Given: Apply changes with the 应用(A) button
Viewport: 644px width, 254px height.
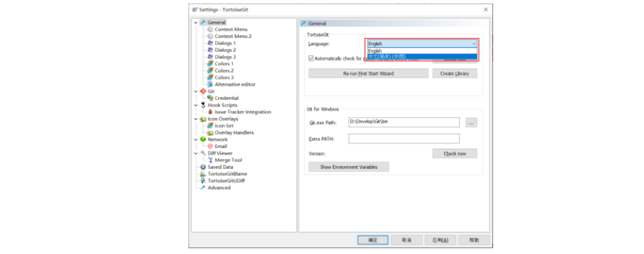Looking at the screenshot, I should point(440,240).
